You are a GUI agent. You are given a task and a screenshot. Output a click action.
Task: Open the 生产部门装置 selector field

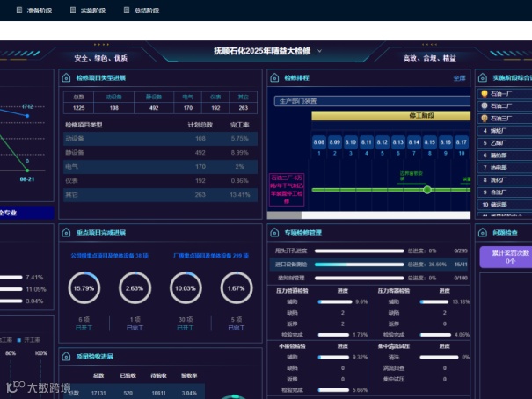pyautogui.click(x=372, y=101)
